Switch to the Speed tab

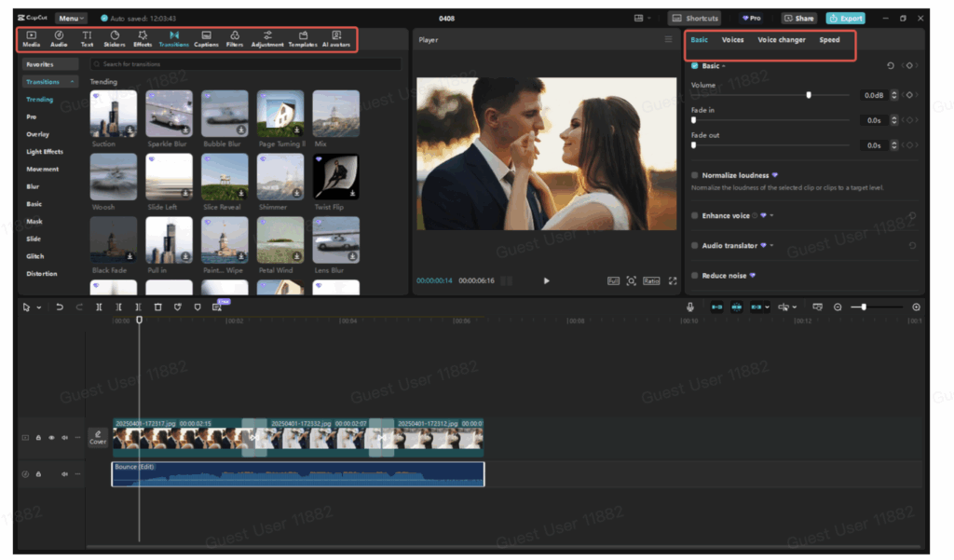pyautogui.click(x=829, y=40)
